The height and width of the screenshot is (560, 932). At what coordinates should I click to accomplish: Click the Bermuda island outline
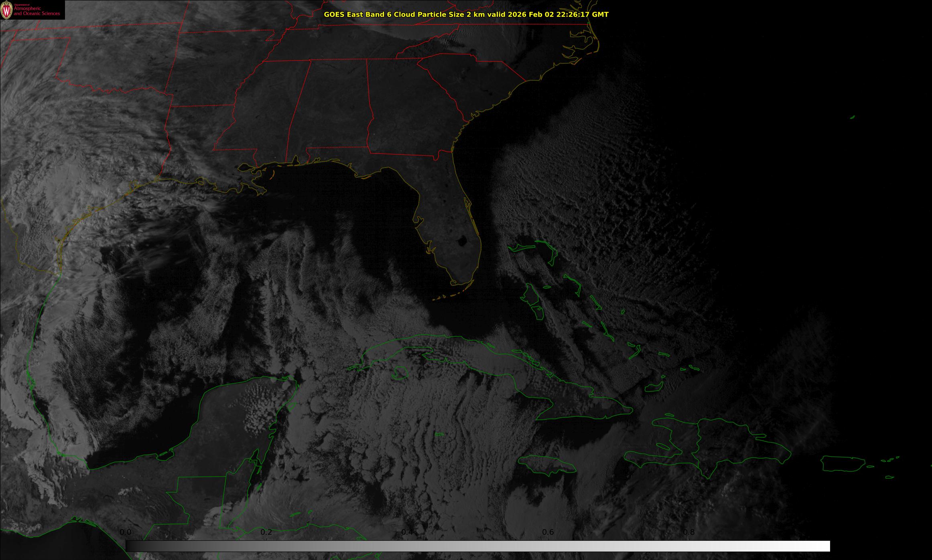click(x=852, y=117)
